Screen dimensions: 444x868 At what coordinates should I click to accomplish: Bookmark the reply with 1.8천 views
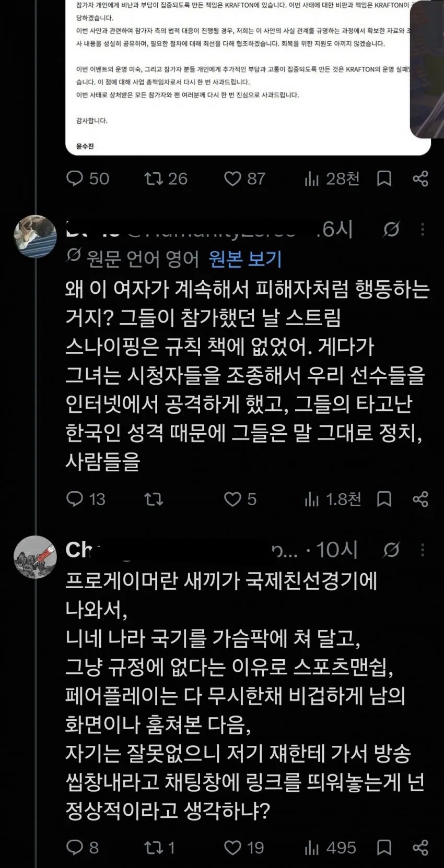click(x=384, y=500)
